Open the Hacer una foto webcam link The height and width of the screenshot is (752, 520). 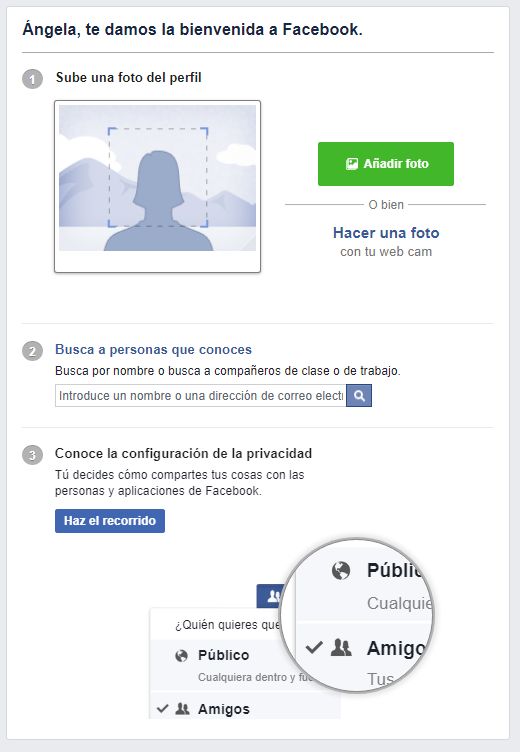tap(386, 233)
